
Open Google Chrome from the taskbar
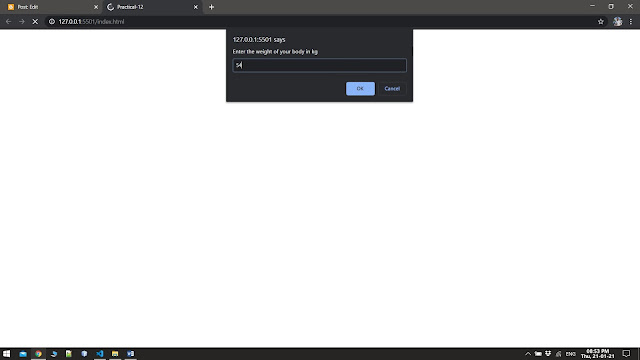pos(38,354)
